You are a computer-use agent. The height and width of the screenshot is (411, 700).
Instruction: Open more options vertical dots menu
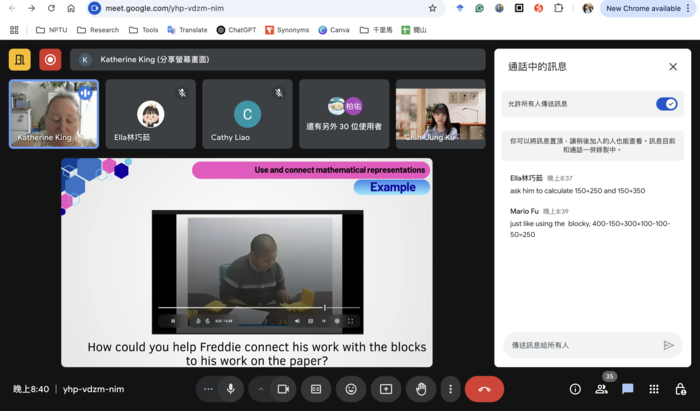[450, 389]
